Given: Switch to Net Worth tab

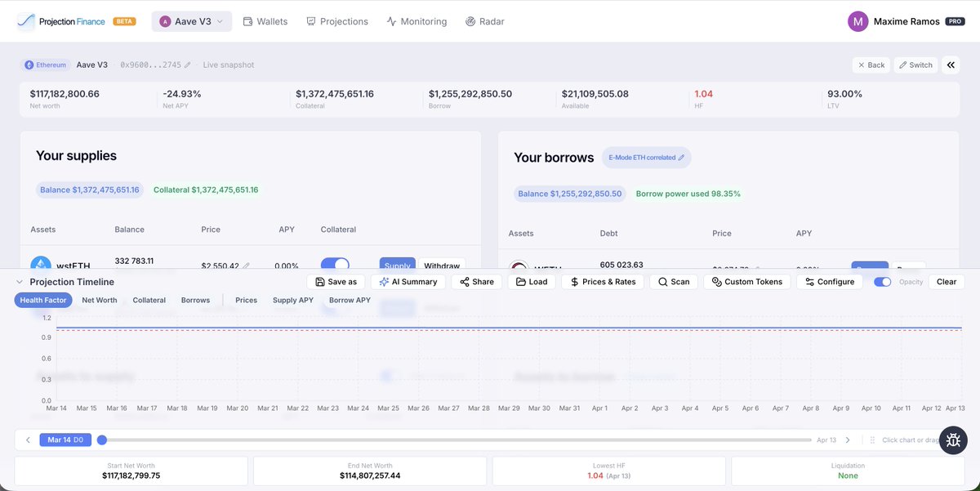Looking at the screenshot, I should [100, 300].
